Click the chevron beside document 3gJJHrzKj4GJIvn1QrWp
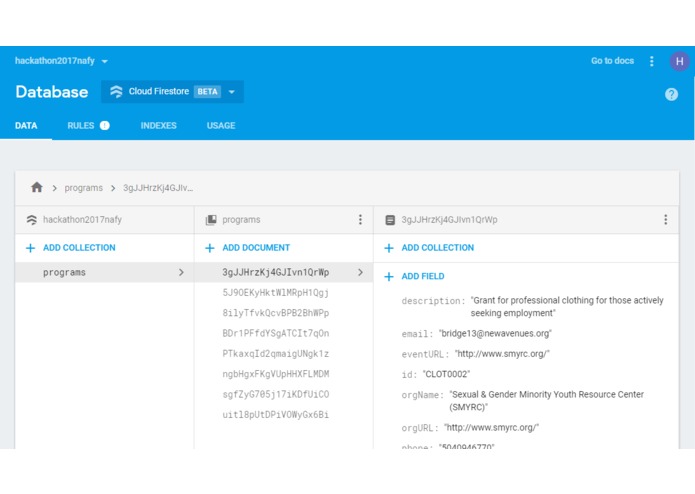695x494 pixels. pyautogui.click(x=360, y=272)
